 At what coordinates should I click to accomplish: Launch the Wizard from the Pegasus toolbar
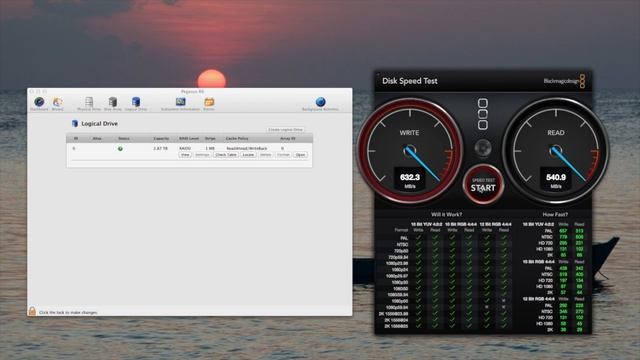click(58, 104)
